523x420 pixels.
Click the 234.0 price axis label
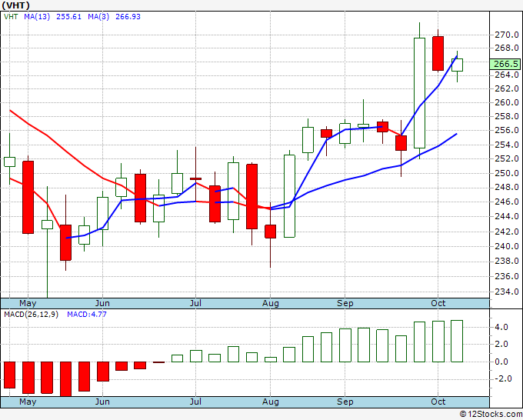pos(507,292)
